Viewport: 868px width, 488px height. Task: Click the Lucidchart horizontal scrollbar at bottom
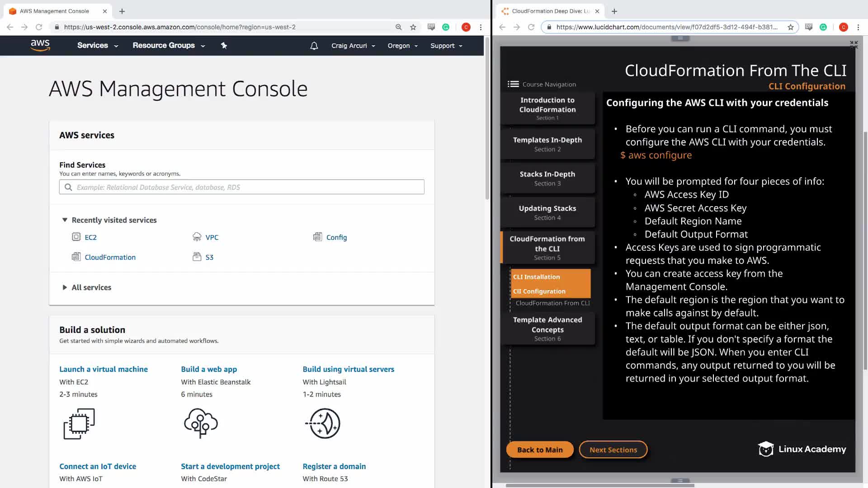[x=599, y=485]
